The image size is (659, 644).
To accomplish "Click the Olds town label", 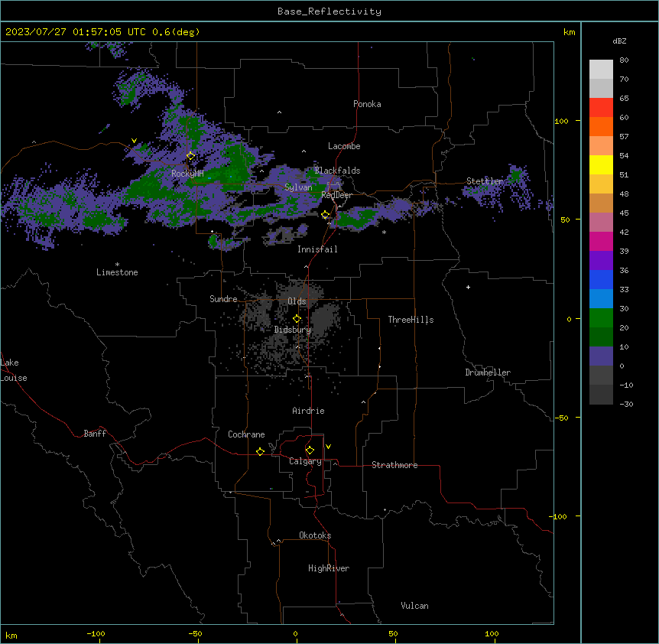I will click(297, 301).
